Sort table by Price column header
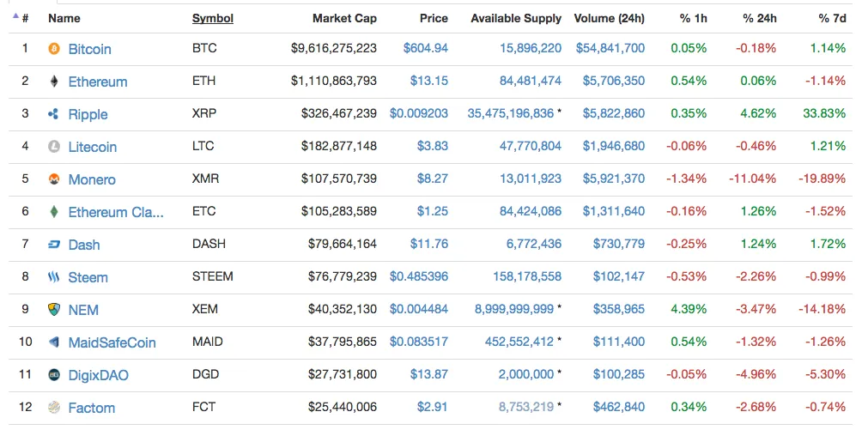This screenshot has width=868, height=430. [434, 18]
